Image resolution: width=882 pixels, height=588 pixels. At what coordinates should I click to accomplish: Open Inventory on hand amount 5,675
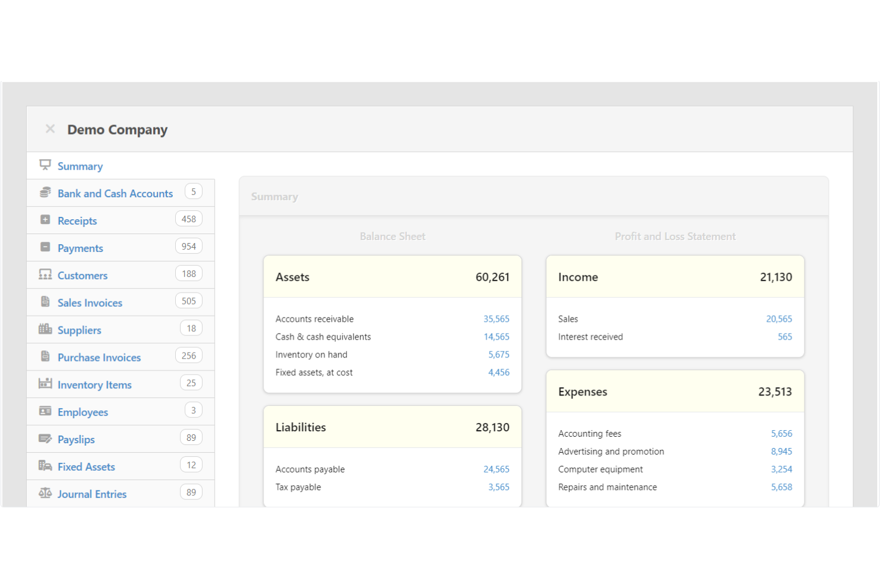click(499, 355)
